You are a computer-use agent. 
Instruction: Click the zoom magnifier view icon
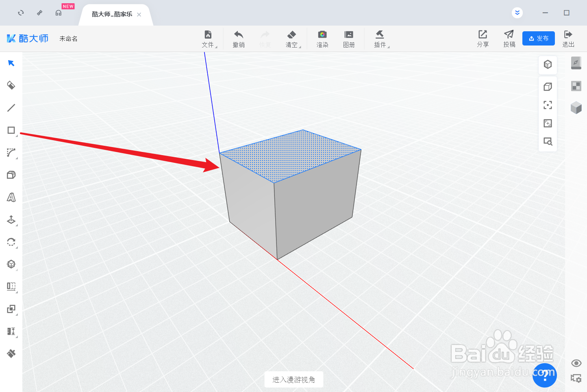548,141
